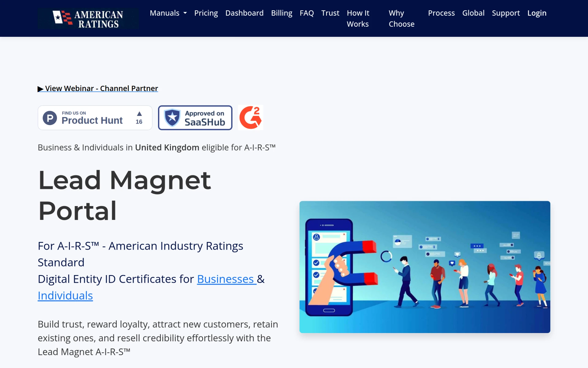
Task: Open View Webinar - Channel Partner link
Action: pyautogui.click(x=98, y=88)
